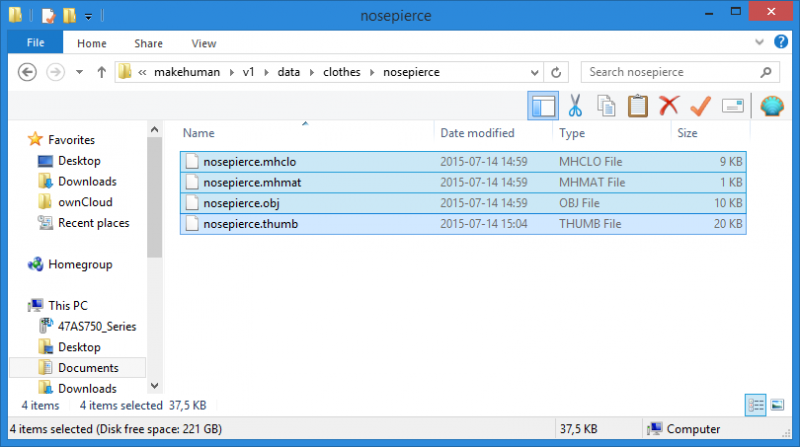Switch to the View ribbon tab
This screenshot has width=800, height=447.
203,43
